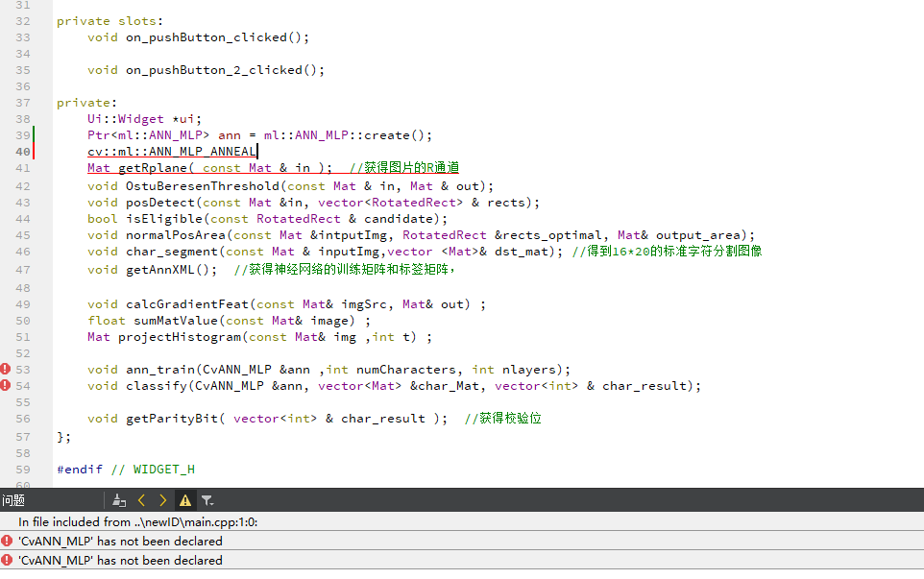Click 'normalPosArea' function name
The image size is (924, 579).
click(176, 235)
